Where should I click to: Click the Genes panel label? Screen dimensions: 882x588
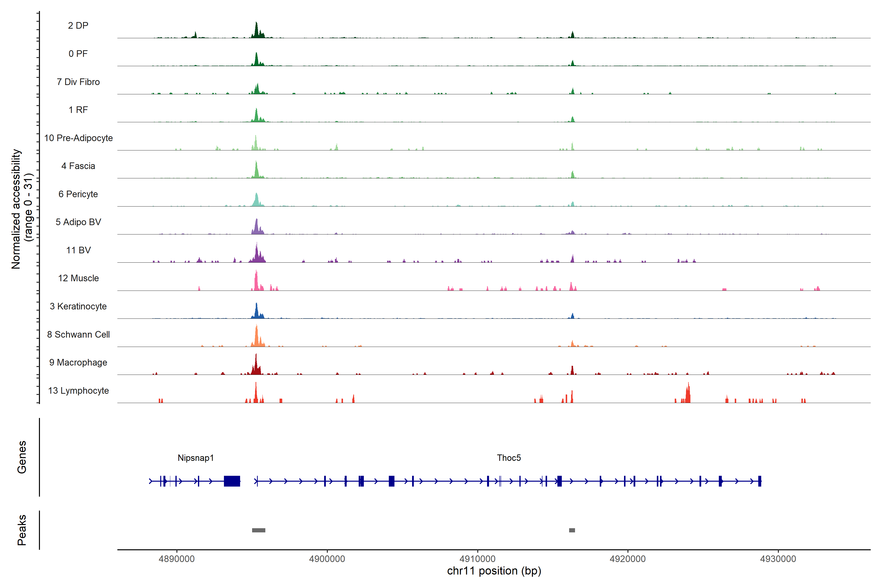tap(22, 457)
